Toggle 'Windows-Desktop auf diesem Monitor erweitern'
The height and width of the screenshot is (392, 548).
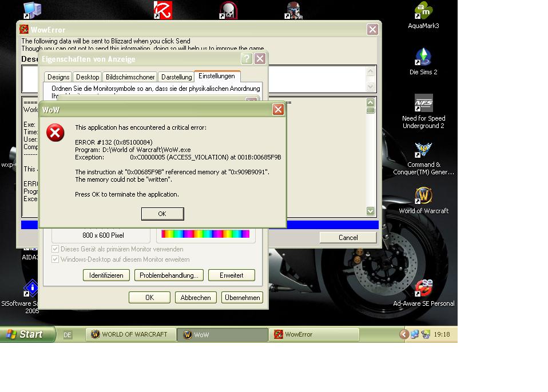(121, 259)
